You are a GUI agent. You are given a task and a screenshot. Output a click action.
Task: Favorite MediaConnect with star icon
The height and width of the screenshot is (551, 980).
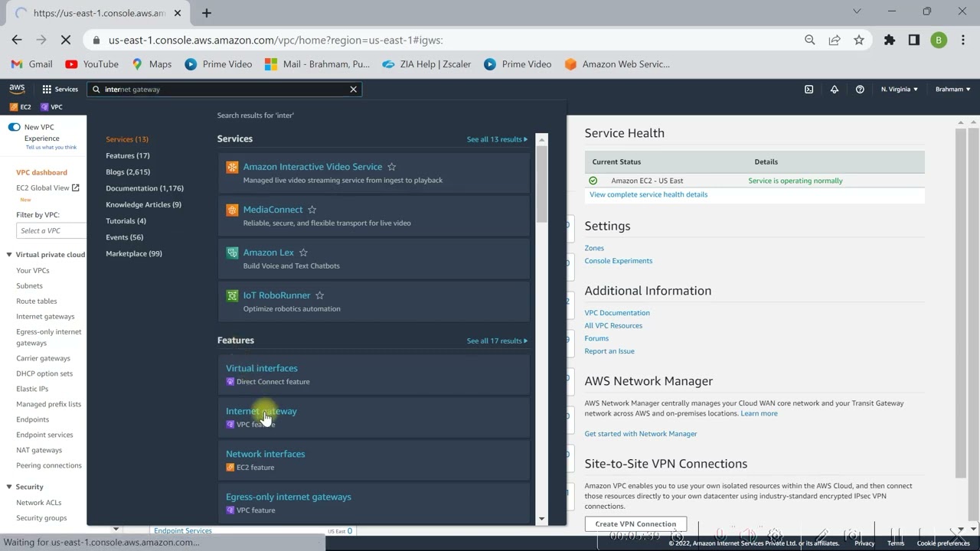[312, 210]
